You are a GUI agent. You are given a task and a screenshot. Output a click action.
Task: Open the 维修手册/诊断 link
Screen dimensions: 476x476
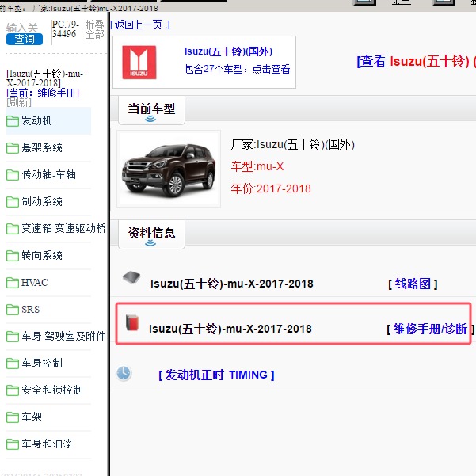[430, 329]
